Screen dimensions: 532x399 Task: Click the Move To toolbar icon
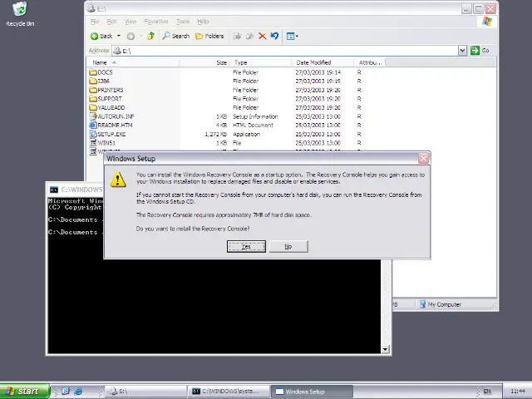pos(237,36)
